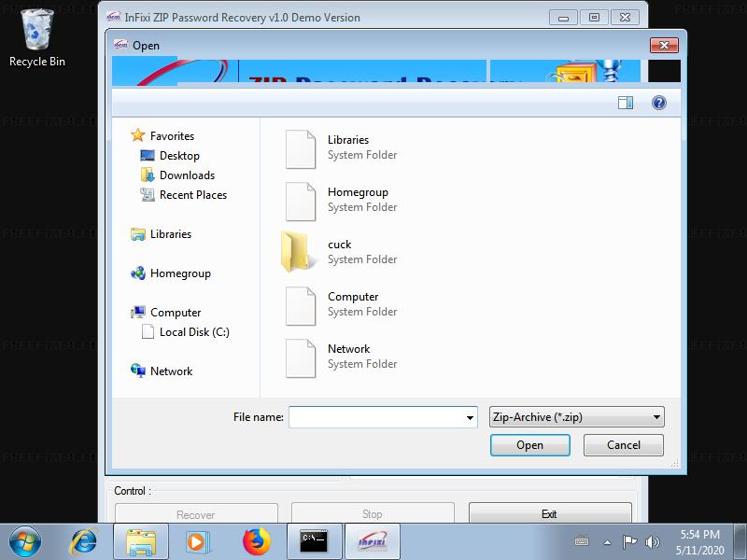The width and height of the screenshot is (747, 560).
Task: Show hidden tray icons arrow
Action: pyautogui.click(x=608, y=542)
